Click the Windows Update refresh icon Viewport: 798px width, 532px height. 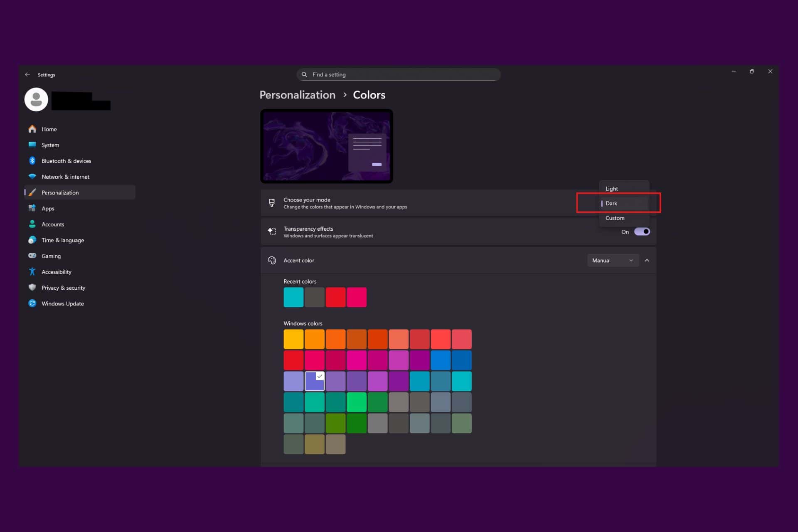tap(32, 303)
